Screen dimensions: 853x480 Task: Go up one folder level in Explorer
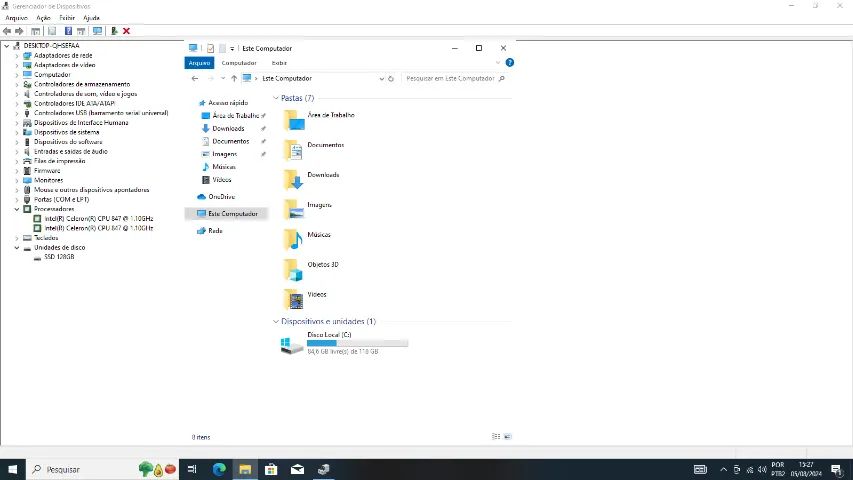(x=234, y=78)
